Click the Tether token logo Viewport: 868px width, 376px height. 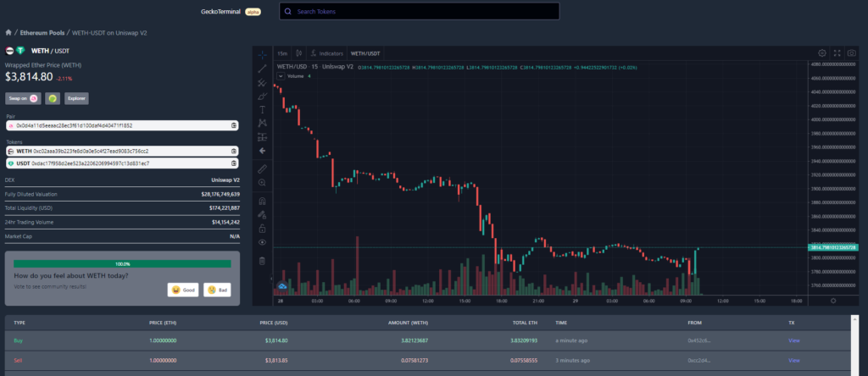[20, 51]
